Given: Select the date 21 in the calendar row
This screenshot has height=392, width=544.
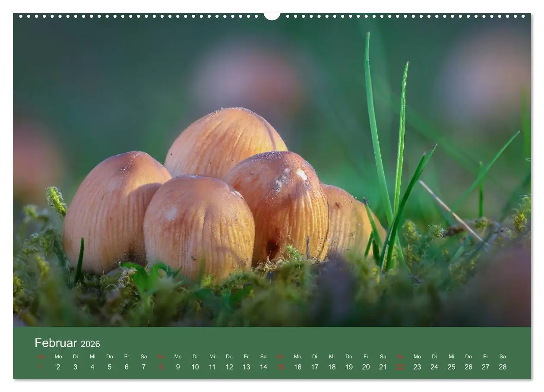Looking at the screenshot, I should (383, 367).
